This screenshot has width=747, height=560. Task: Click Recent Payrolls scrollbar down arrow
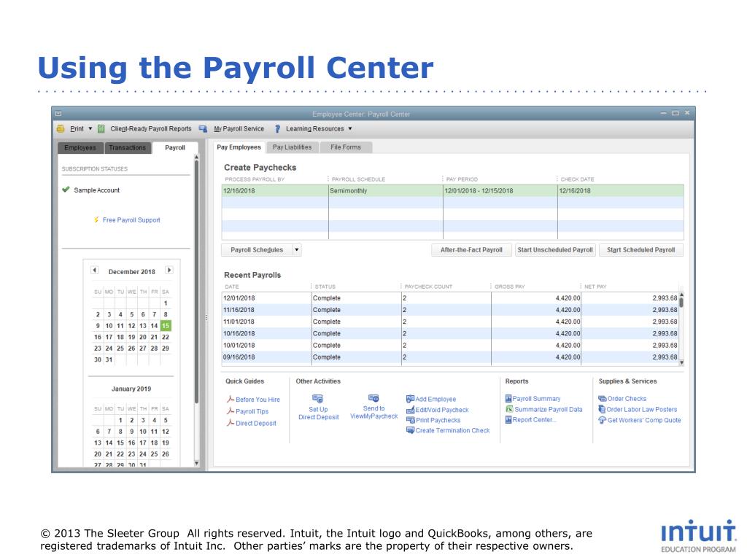681,362
